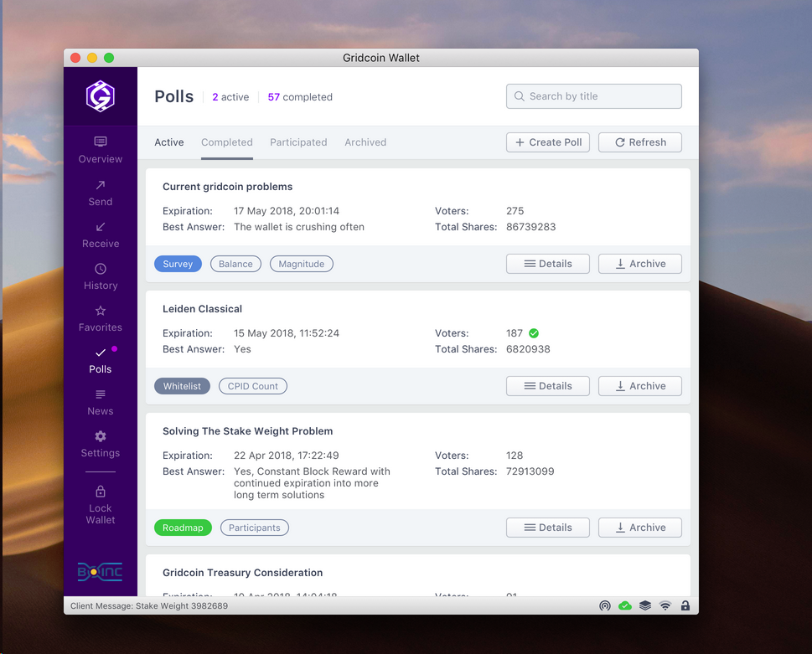Click the voters count 275
This screenshot has height=654, width=812.
[x=515, y=211]
